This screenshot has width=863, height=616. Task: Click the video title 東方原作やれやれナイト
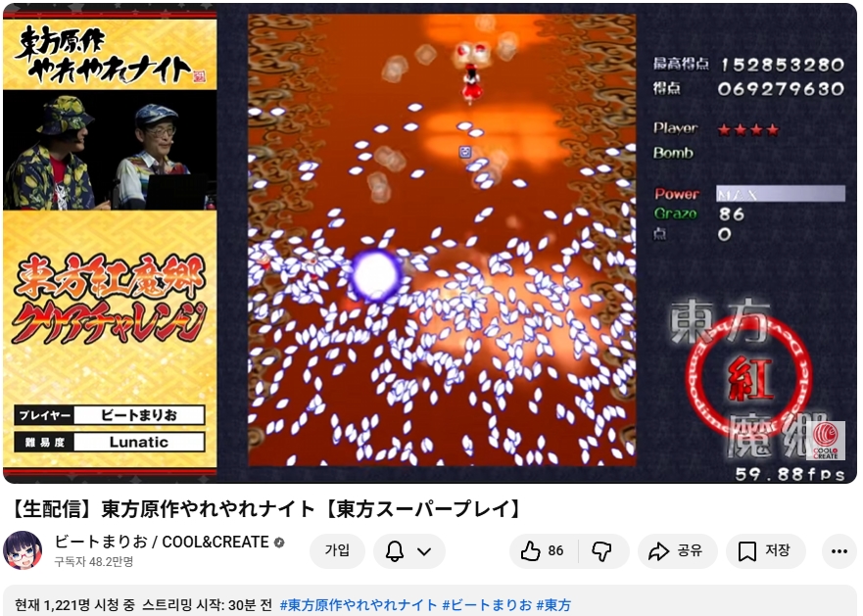click(267, 508)
